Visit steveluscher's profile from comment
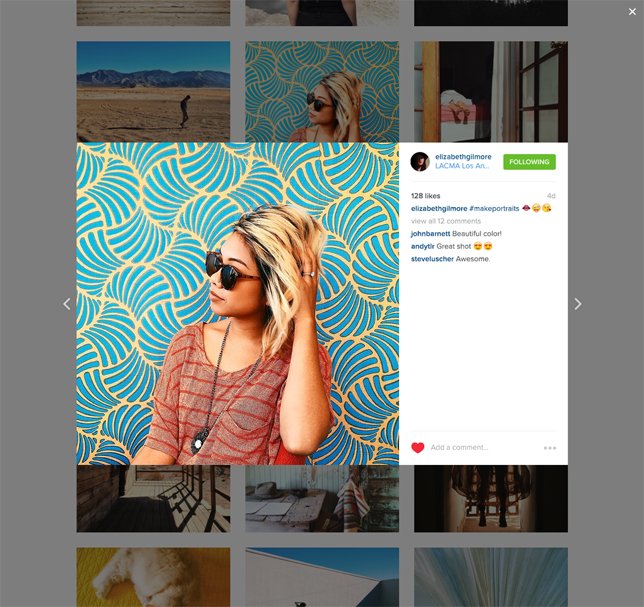Image resolution: width=644 pixels, height=607 pixels. (x=432, y=259)
